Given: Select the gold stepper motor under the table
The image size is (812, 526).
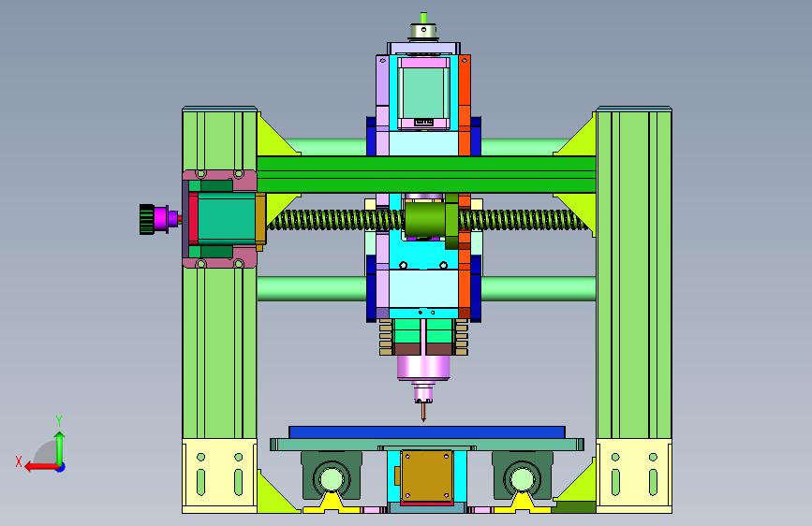Looking at the screenshot, I should [x=427, y=475].
